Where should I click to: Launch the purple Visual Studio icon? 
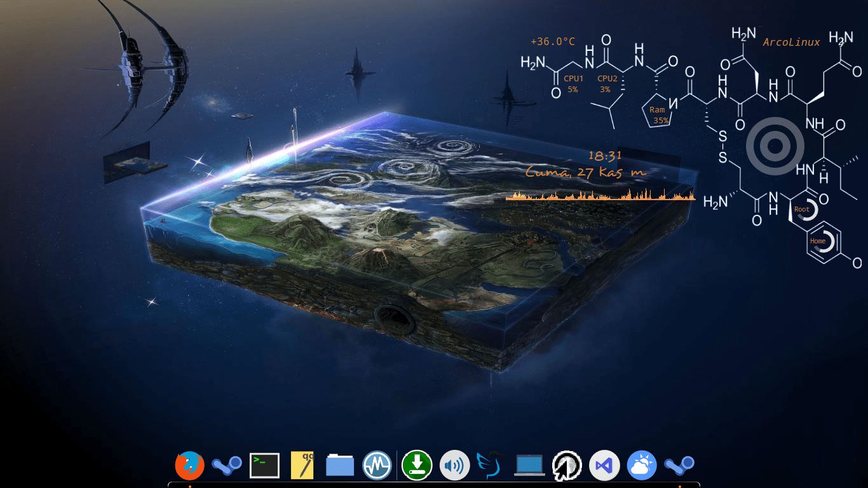click(604, 466)
